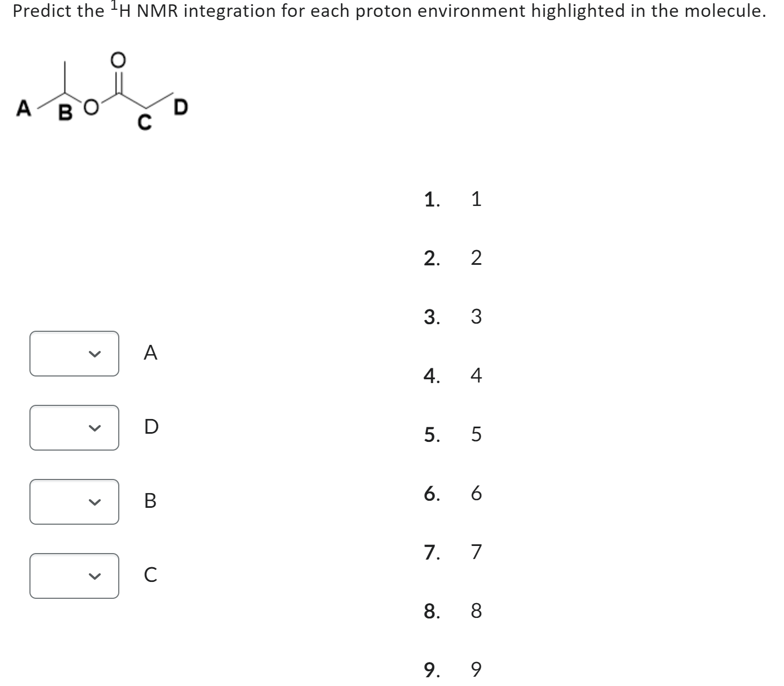The height and width of the screenshot is (686, 784).
Task: Click the chevron arrow in the D dropdown
Action: [94, 428]
